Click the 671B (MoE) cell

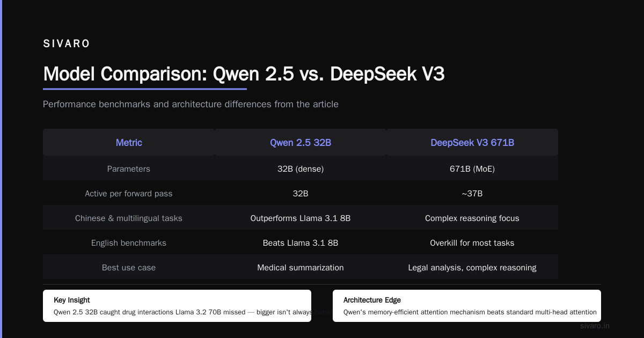[x=472, y=168]
